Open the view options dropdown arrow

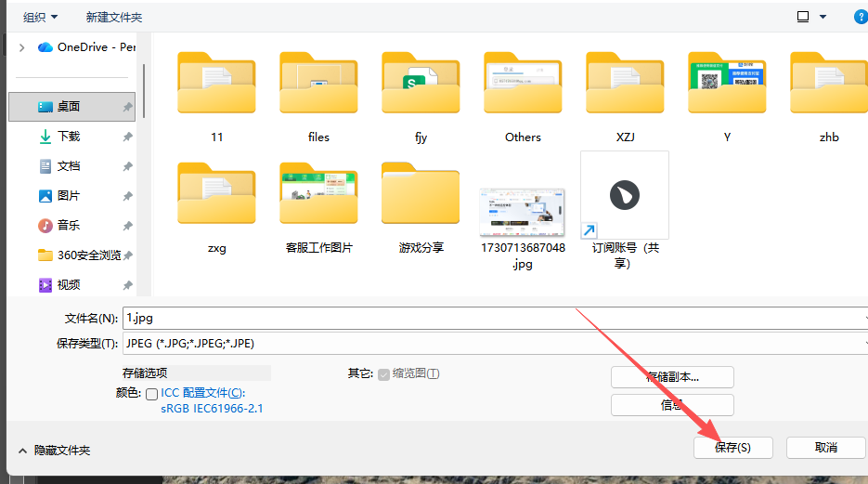[x=823, y=17]
